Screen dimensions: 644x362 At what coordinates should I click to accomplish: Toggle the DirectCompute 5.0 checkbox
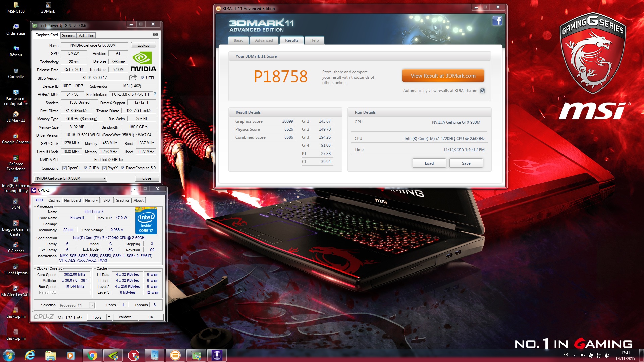pos(123,168)
